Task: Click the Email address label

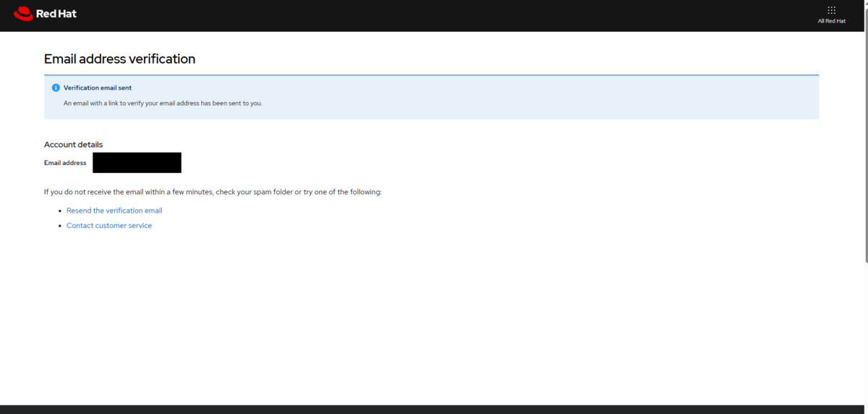Action: pyautogui.click(x=65, y=163)
